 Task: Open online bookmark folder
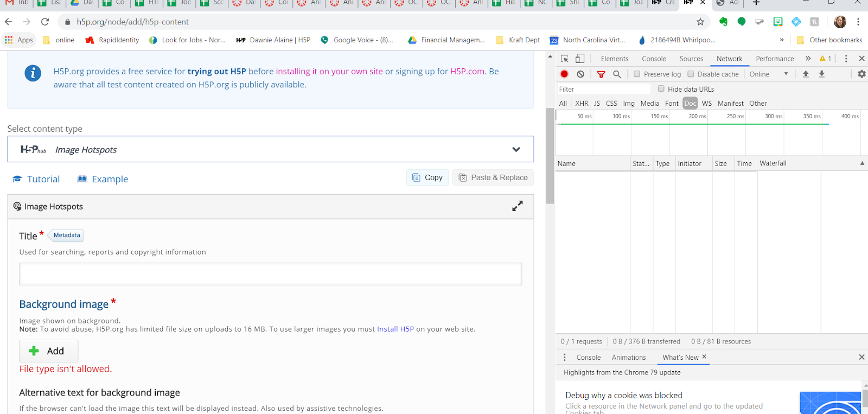tap(59, 40)
